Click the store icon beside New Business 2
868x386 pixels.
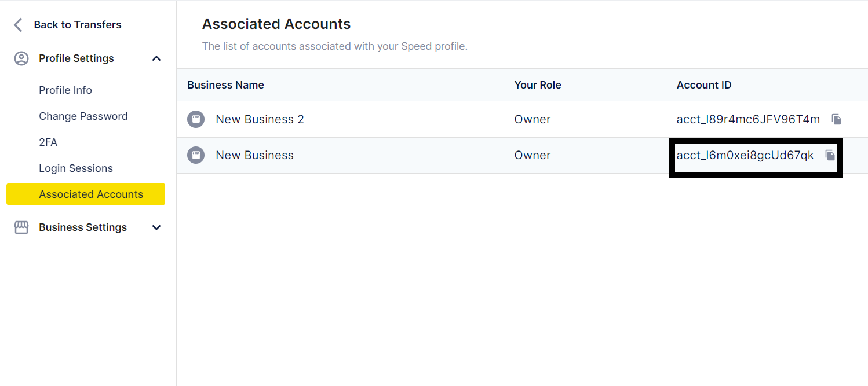pos(196,119)
